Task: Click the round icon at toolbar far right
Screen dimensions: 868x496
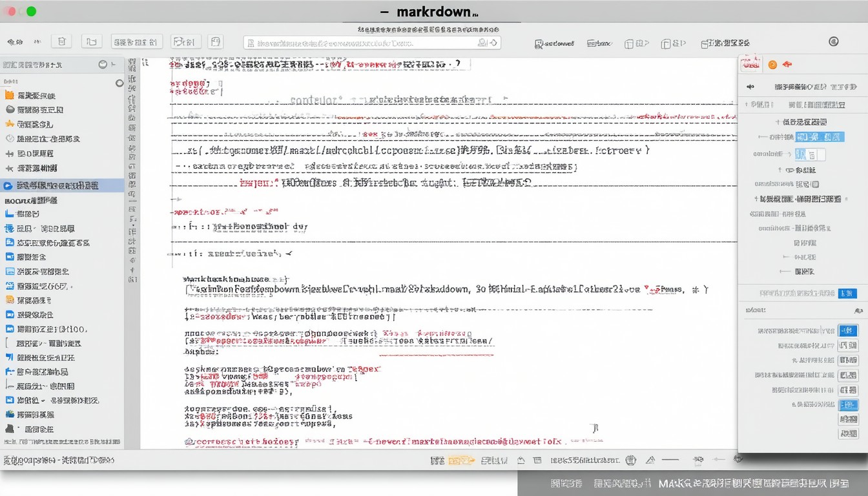Action: (x=833, y=41)
